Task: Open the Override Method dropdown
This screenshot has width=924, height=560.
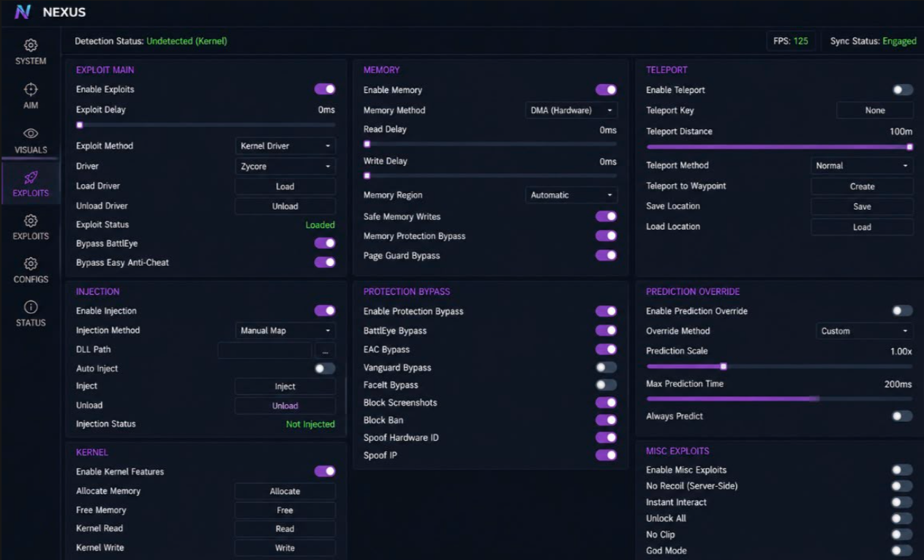Action: pos(864,331)
